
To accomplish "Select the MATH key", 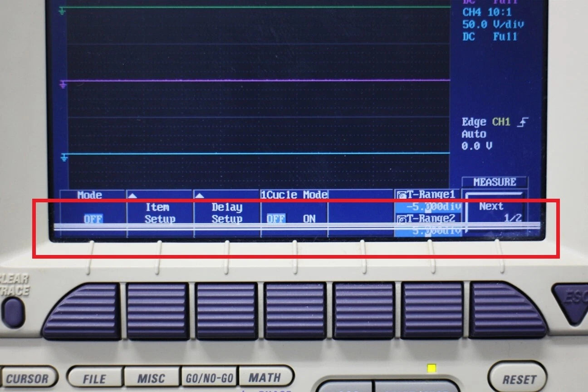I will click(x=265, y=377).
